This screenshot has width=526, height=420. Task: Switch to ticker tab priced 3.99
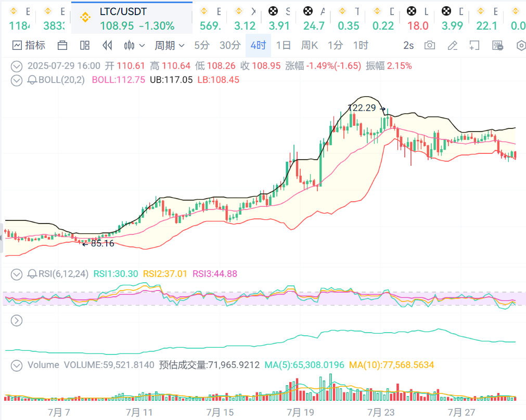pos(452,18)
